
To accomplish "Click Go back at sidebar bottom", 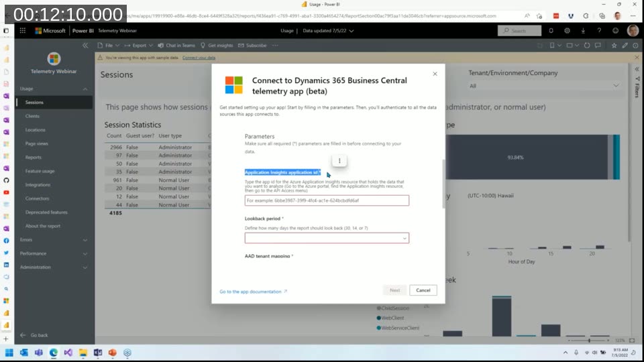I will (34, 335).
